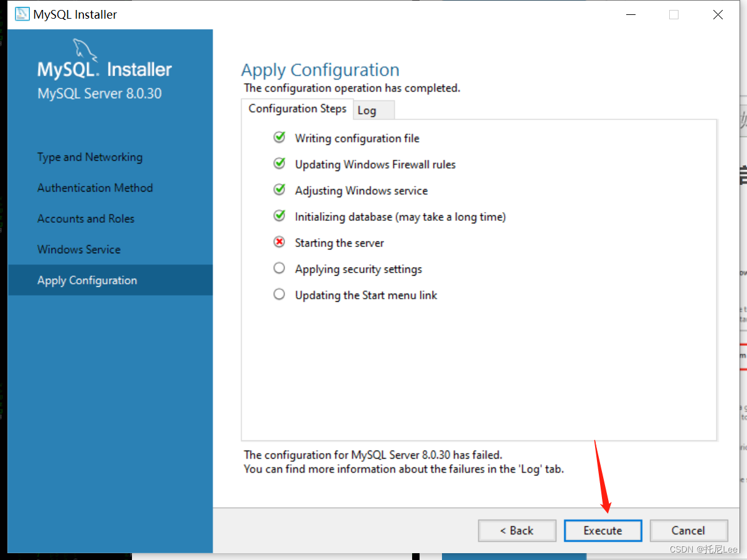Click the status circle beside Updating the Start menu link
Image resolution: width=747 pixels, height=560 pixels.
279,294
